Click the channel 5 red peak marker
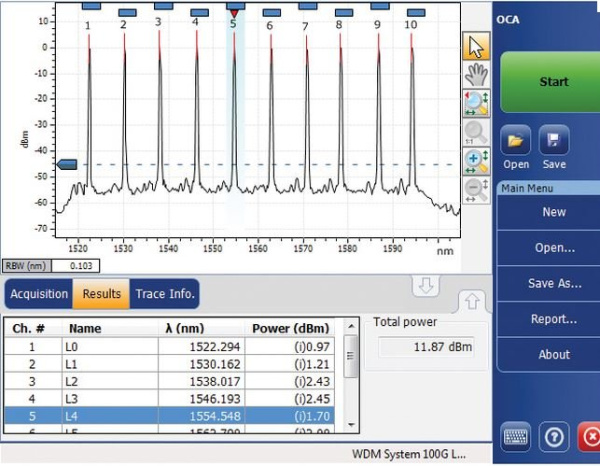600x466 pixels. pyautogui.click(x=233, y=13)
